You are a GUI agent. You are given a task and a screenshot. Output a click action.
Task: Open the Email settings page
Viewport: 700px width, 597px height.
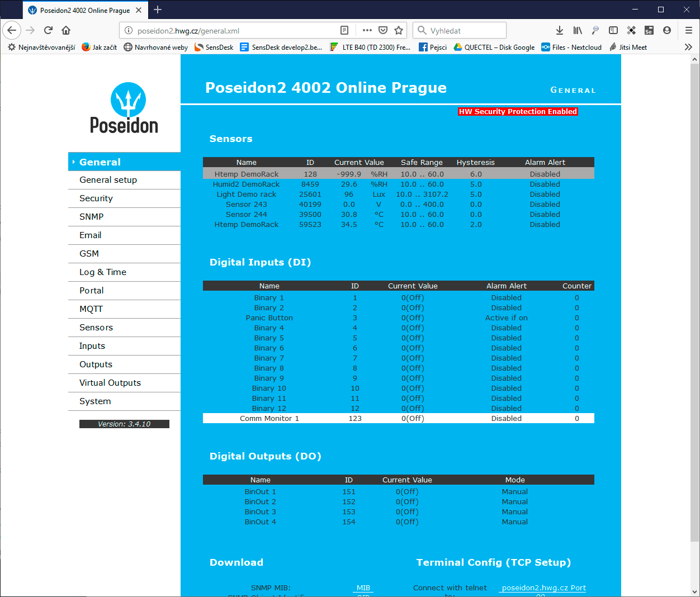pos(124,235)
